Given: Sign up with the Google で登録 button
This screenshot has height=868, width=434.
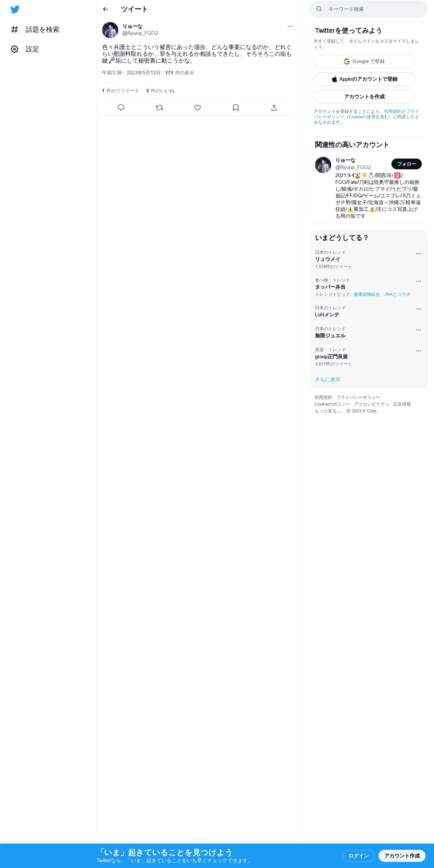Looking at the screenshot, I should [x=364, y=62].
